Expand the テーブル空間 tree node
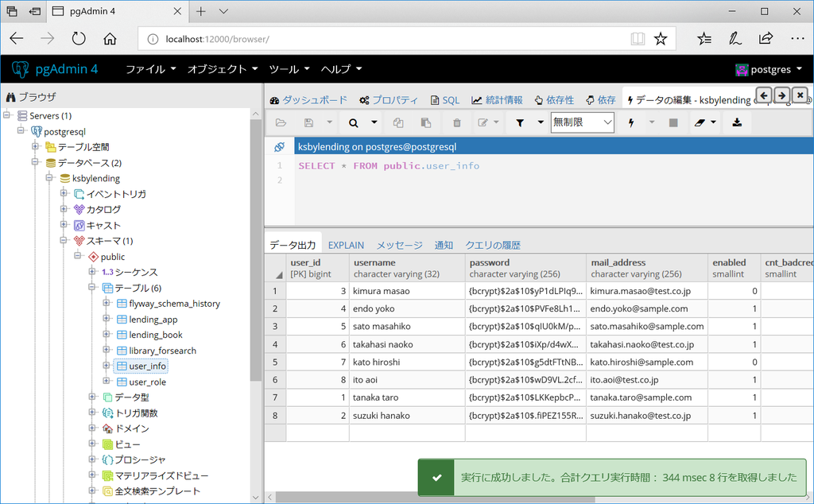 (35, 145)
